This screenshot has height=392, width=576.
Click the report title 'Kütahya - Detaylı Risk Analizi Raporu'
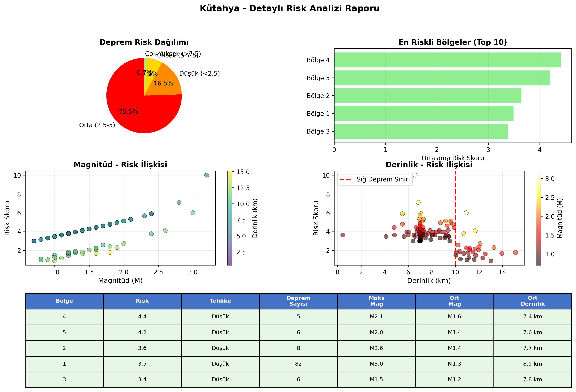(x=289, y=8)
